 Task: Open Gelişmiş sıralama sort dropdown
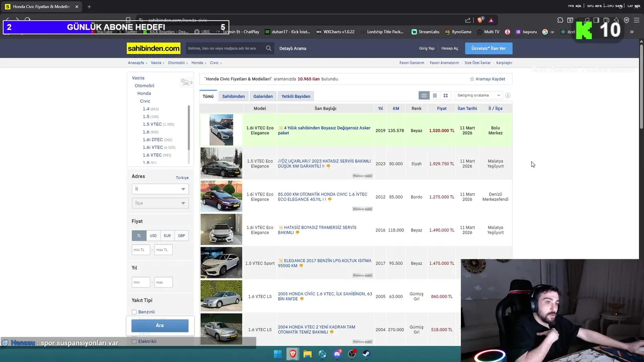tap(478, 96)
